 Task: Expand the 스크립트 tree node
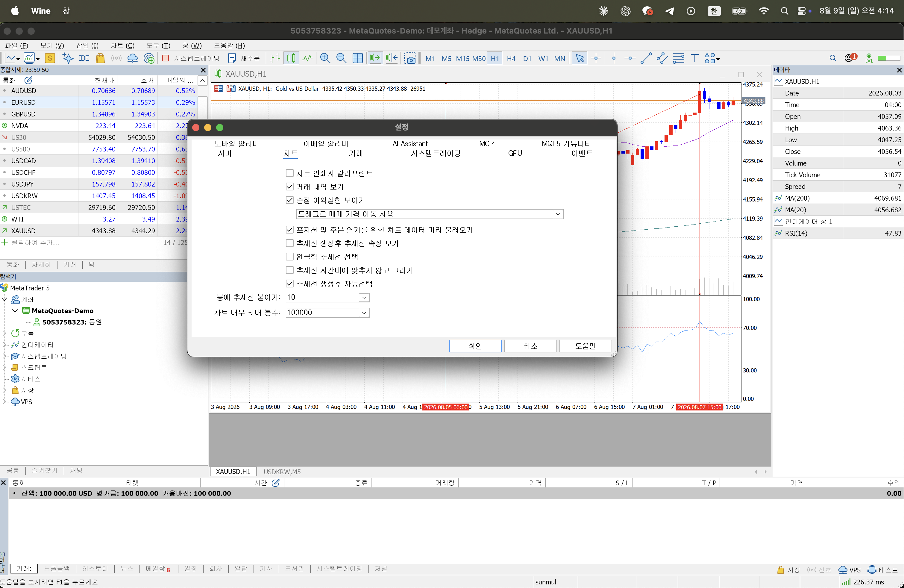pos(4,368)
